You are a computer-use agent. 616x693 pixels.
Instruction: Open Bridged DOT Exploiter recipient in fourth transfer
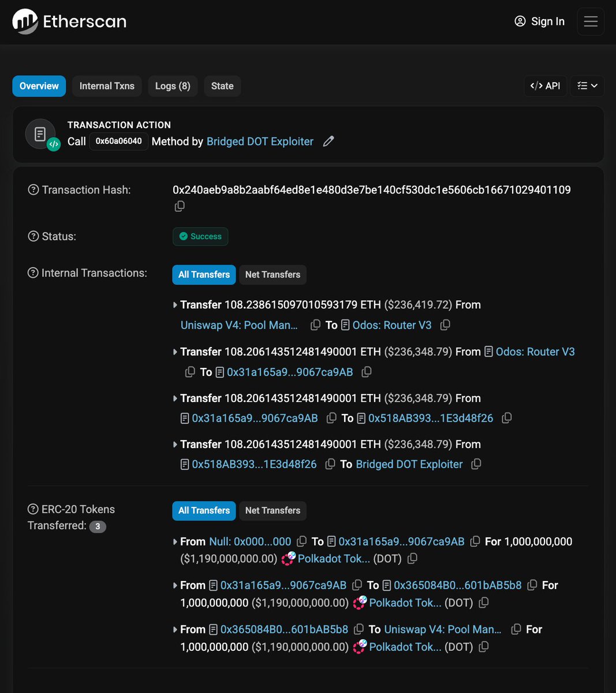pos(409,464)
